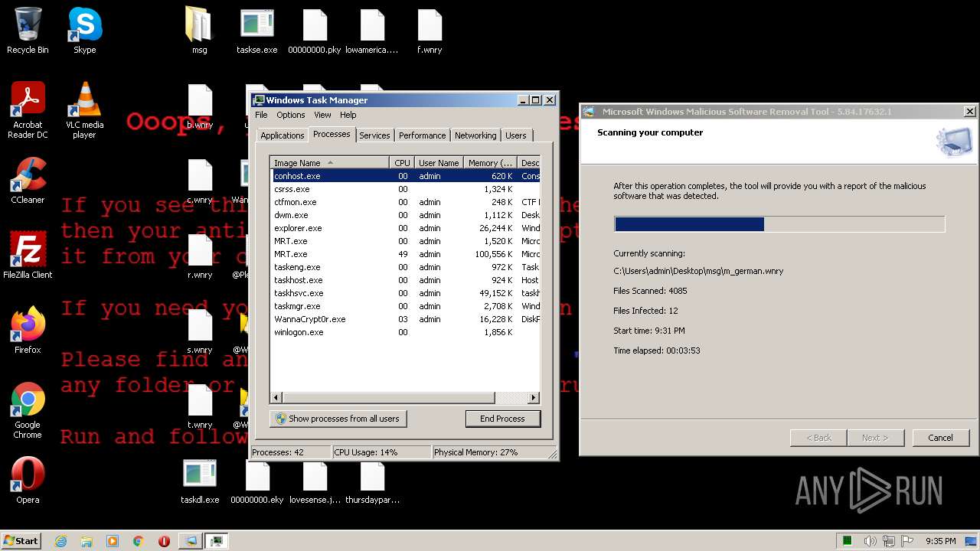Launch the VLC media player shortcut
This screenshot has width=980, height=551.
84,110
